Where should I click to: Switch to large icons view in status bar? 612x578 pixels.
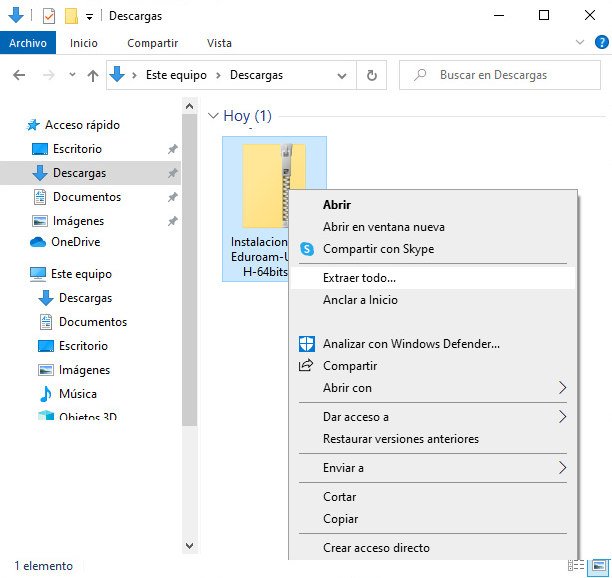[598, 565]
